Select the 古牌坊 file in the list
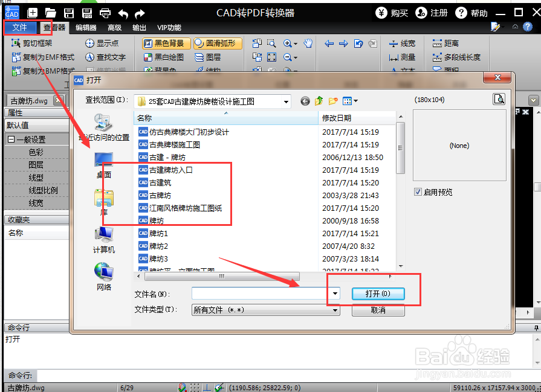This screenshot has width=541, height=392. 160,196
